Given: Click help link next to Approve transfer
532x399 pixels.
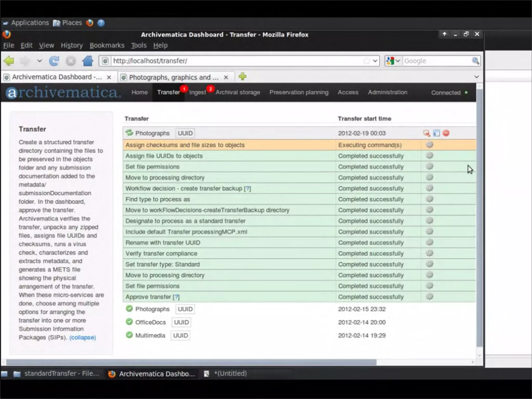Looking at the screenshot, I should point(176,297).
